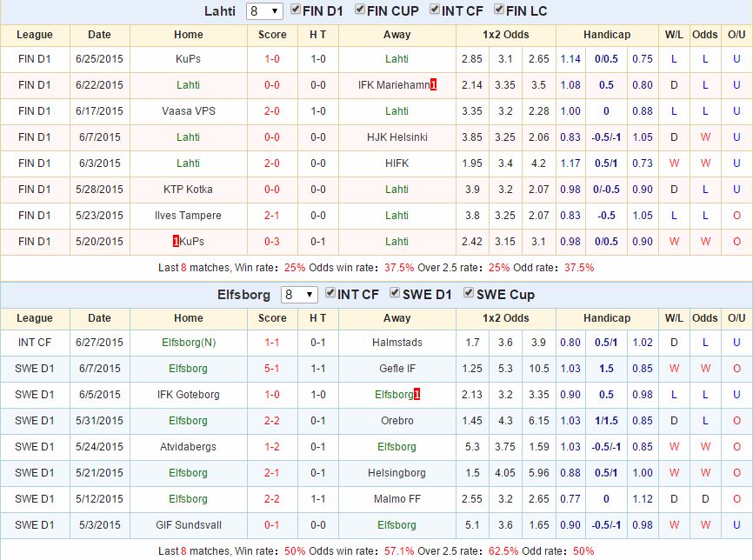Open the KTP Kotka team link
The height and width of the screenshot is (560, 753).
pos(188,190)
